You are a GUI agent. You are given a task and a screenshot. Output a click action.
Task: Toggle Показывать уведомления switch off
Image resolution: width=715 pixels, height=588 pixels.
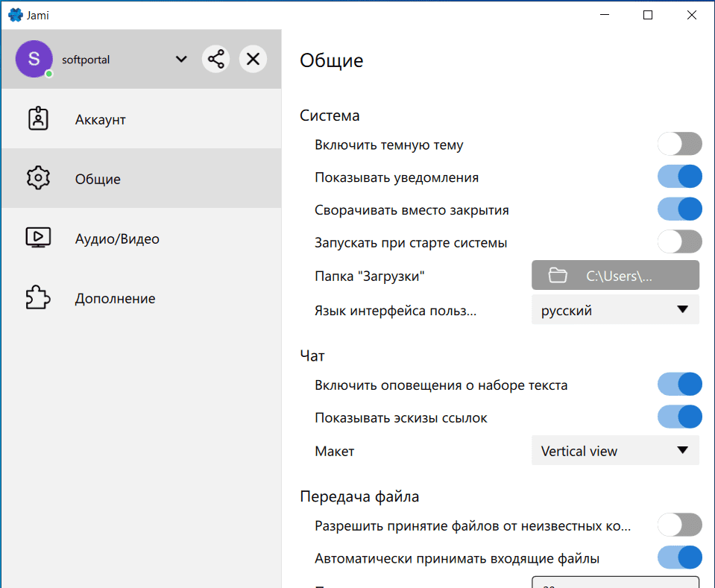click(679, 177)
